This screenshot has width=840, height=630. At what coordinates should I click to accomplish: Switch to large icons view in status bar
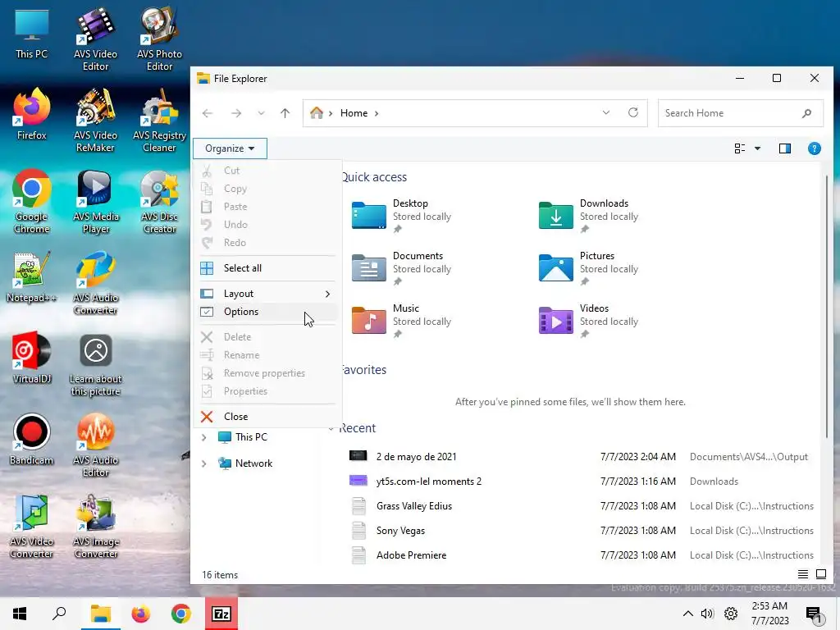tap(820, 574)
